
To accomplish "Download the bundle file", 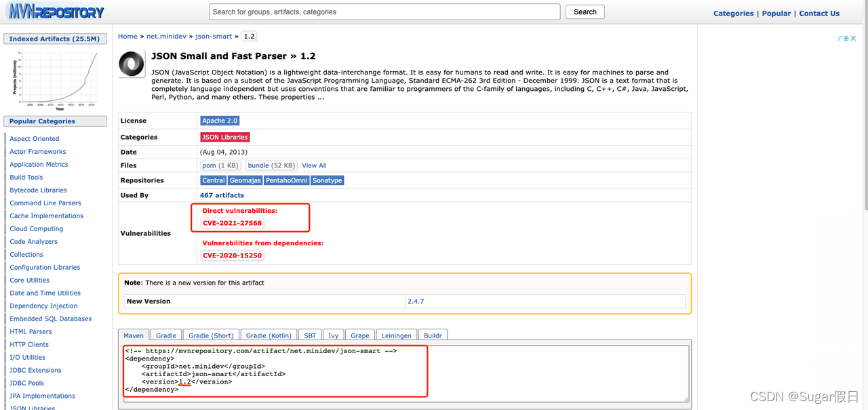I will [x=271, y=165].
